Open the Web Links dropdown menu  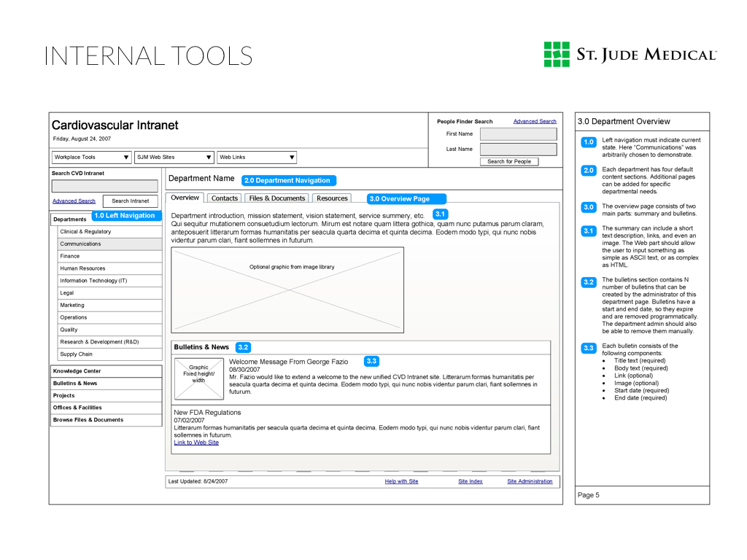[x=257, y=157]
